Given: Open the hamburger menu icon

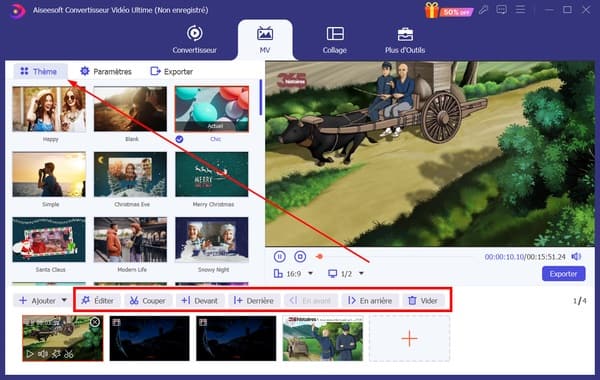Looking at the screenshot, I should coord(520,9).
